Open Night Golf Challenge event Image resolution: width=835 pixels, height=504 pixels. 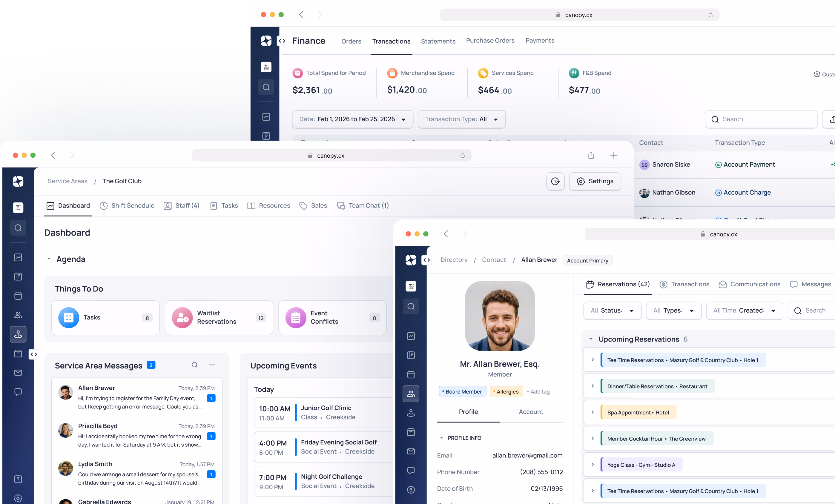tap(324, 481)
